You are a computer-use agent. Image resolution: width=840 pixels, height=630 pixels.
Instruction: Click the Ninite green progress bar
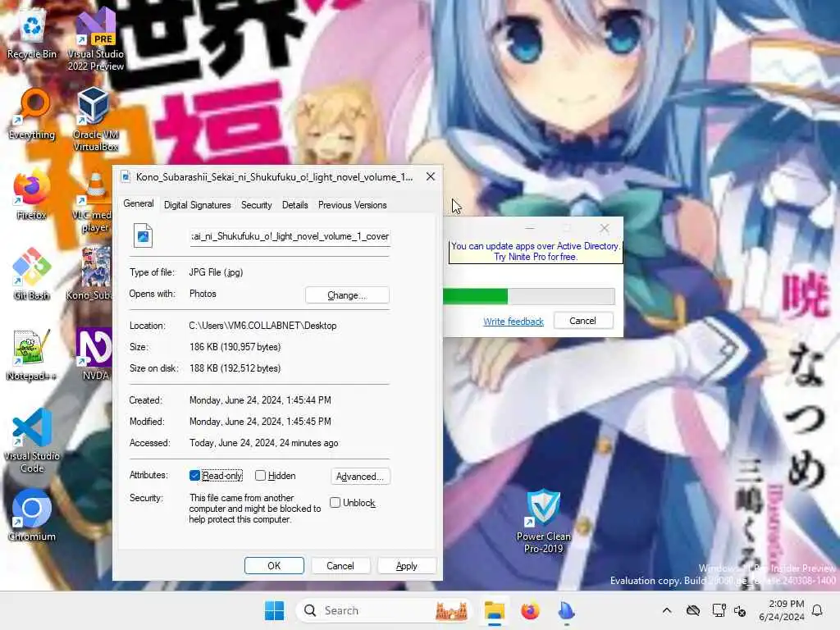click(475, 295)
